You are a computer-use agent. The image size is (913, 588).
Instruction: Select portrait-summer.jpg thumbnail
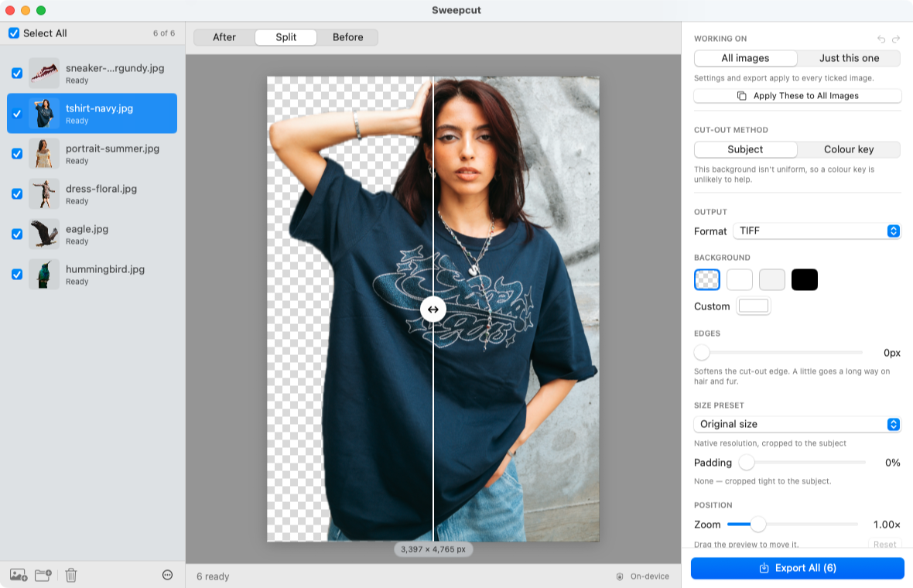44,154
